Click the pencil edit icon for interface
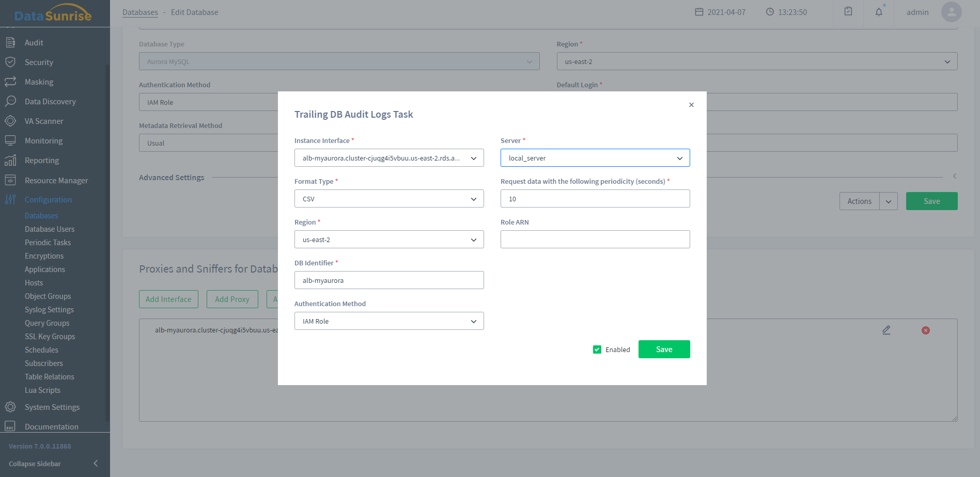This screenshot has height=477, width=980. (886, 330)
